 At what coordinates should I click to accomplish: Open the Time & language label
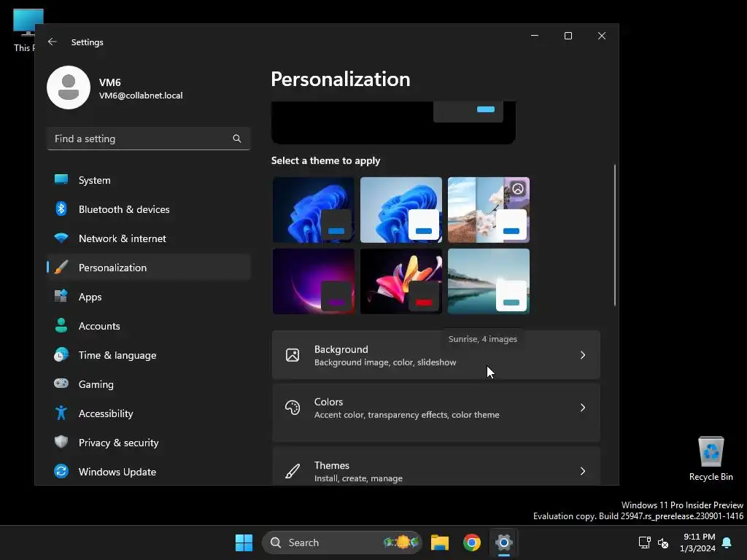click(x=117, y=355)
